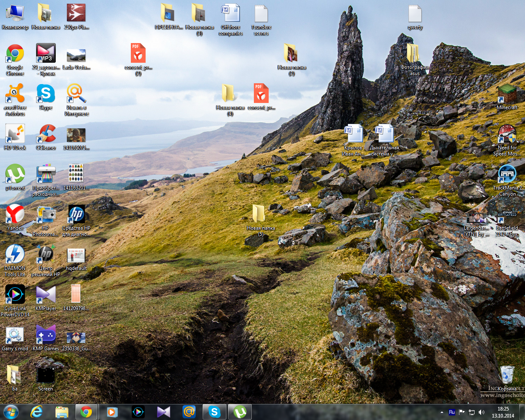Screen dimensions: 525x420
Task: Select the Garry's mod desktop icon
Action: 15,335
